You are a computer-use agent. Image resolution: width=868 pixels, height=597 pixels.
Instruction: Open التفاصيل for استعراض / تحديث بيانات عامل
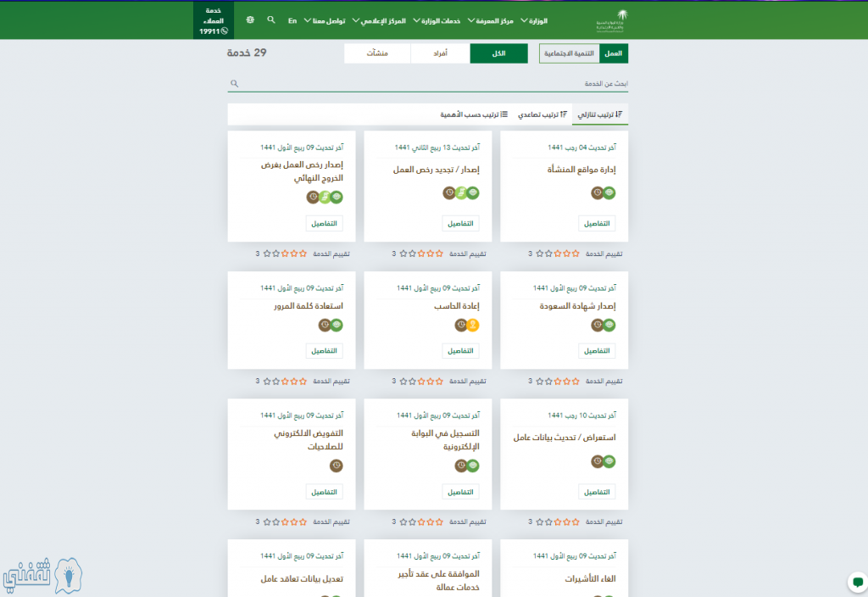coord(597,492)
